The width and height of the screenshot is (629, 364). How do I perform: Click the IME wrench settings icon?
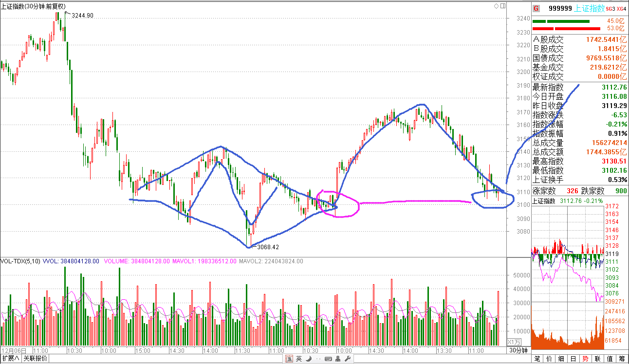347,359
